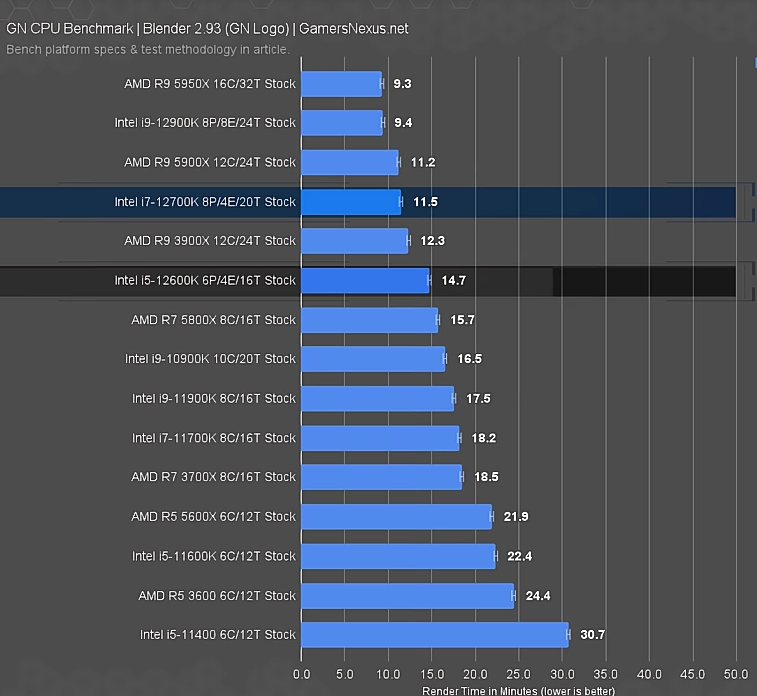
Task: Select the label 'Intel i9-10900K 10C/20T Stock'
Action: [x=210, y=359]
